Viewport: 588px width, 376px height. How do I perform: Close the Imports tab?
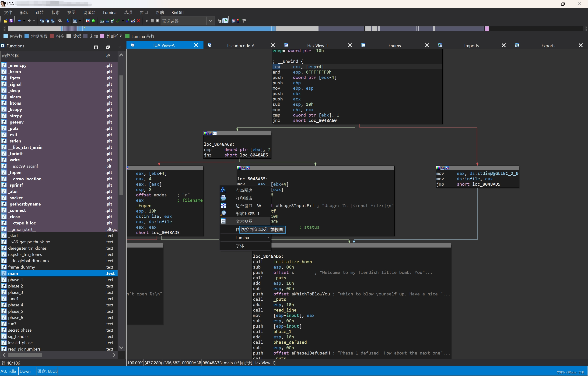pyautogui.click(x=504, y=46)
